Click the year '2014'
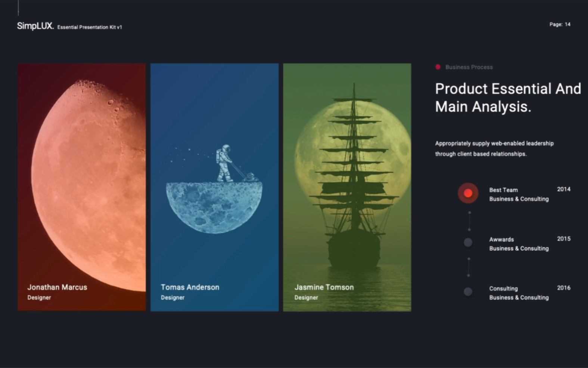The width and height of the screenshot is (588, 368). click(x=564, y=189)
